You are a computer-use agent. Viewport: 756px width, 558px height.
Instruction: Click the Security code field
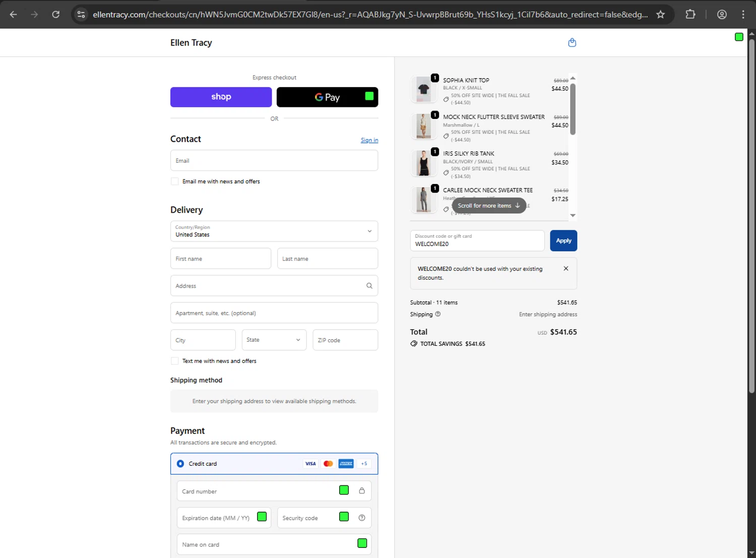tap(324, 518)
